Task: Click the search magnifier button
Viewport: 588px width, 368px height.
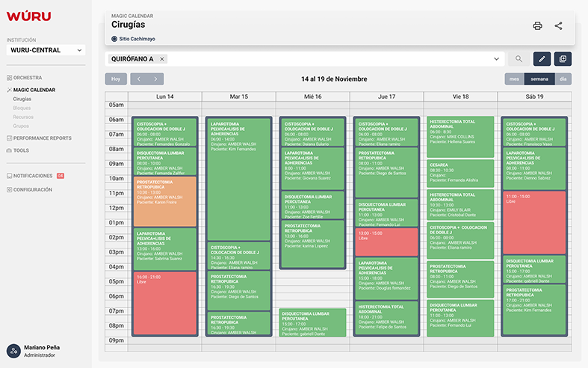Action: 519,59
